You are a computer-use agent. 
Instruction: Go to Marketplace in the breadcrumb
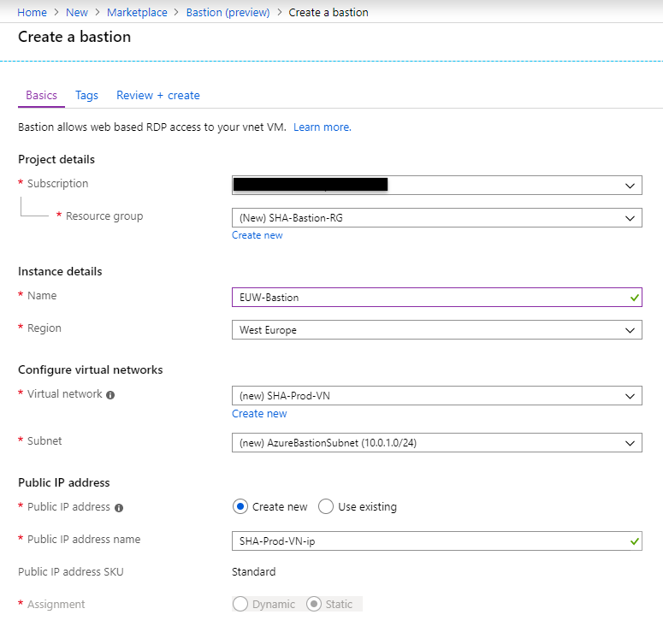[138, 12]
